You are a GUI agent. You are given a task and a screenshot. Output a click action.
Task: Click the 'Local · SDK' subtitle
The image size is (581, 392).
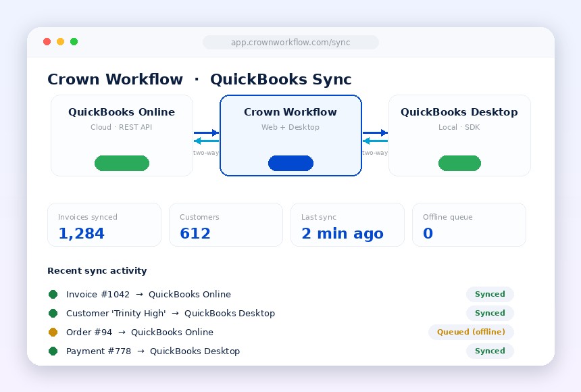(x=459, y=127)
